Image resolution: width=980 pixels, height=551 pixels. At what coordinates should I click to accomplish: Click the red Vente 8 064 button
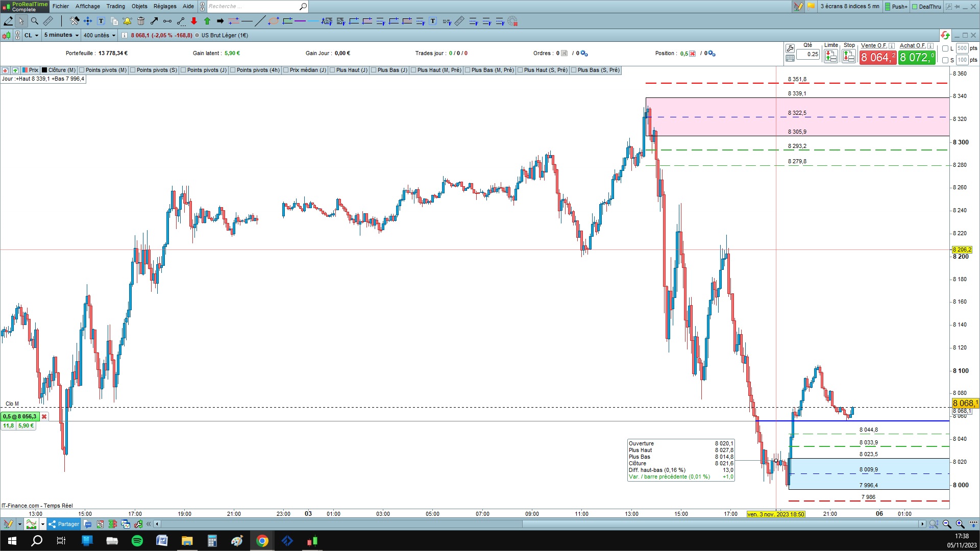click(x=877, y=57)
